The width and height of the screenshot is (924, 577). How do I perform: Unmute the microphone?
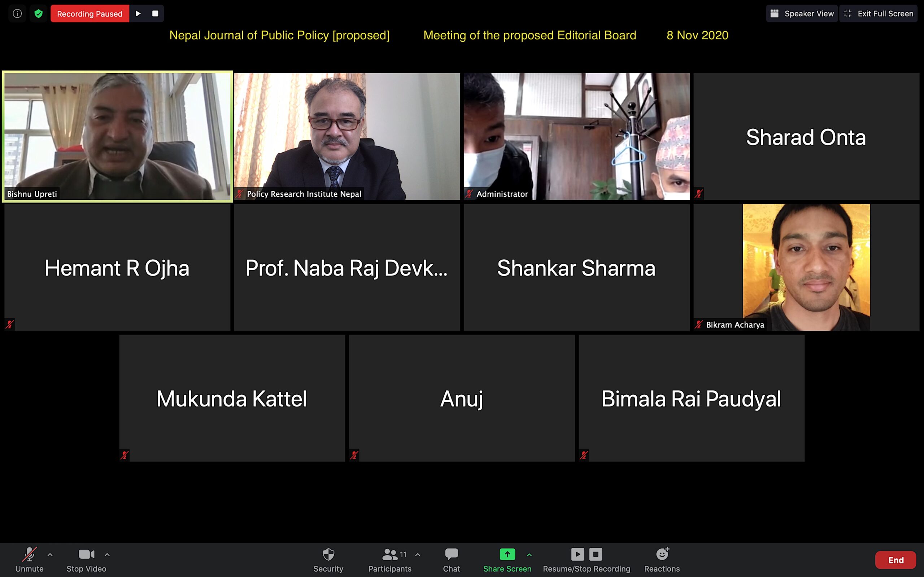coord(29,559)
